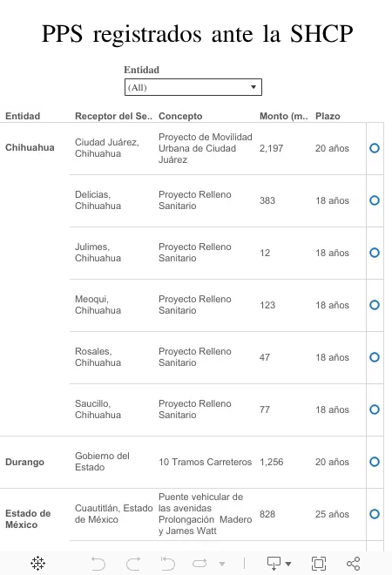Enter full screen view icon
The image size is (392, 575).
tap(318, 564)
